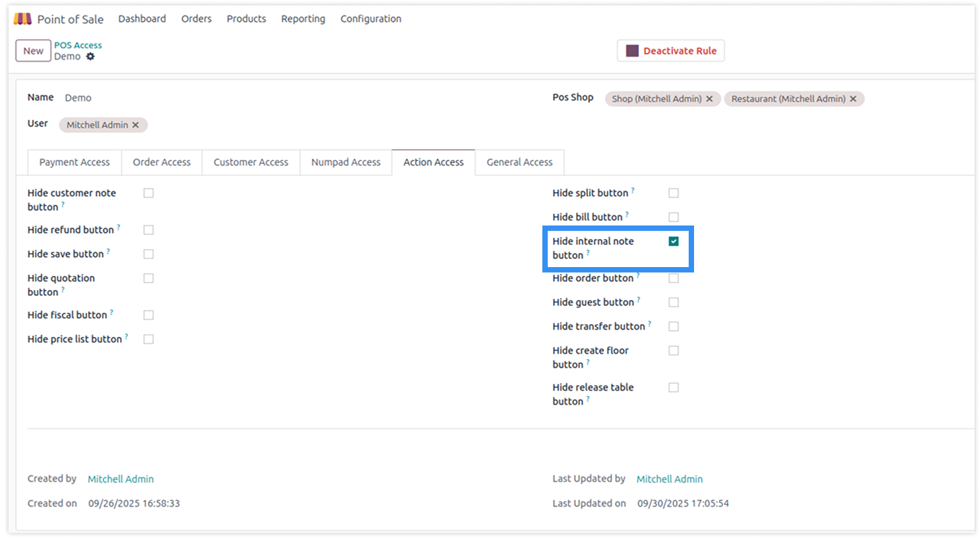
Task: Check the Hide price list button option
Action: [x=148, y=340]
